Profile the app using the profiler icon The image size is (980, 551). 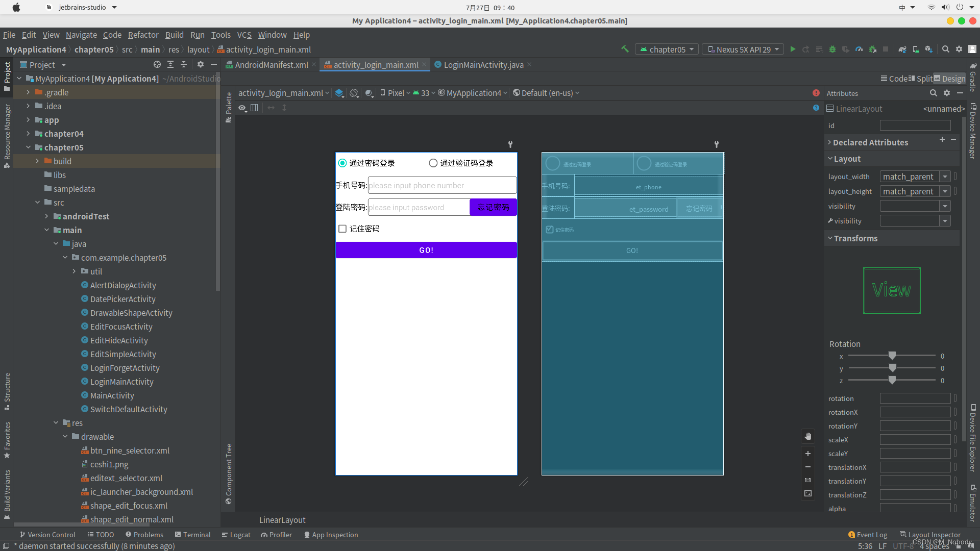tap(860, 49)
